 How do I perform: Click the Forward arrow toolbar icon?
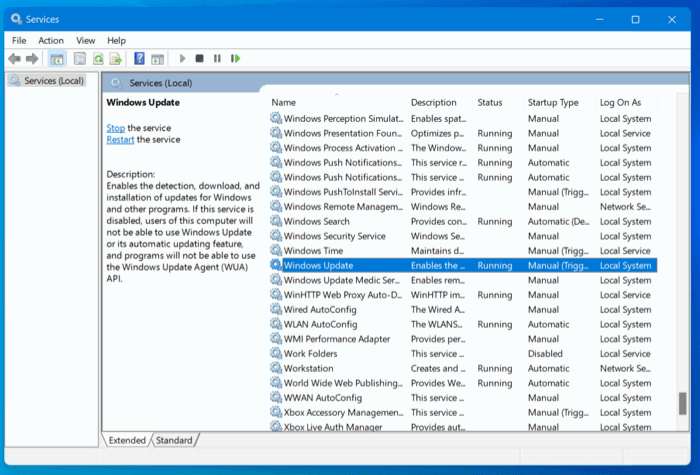point(32,58)
